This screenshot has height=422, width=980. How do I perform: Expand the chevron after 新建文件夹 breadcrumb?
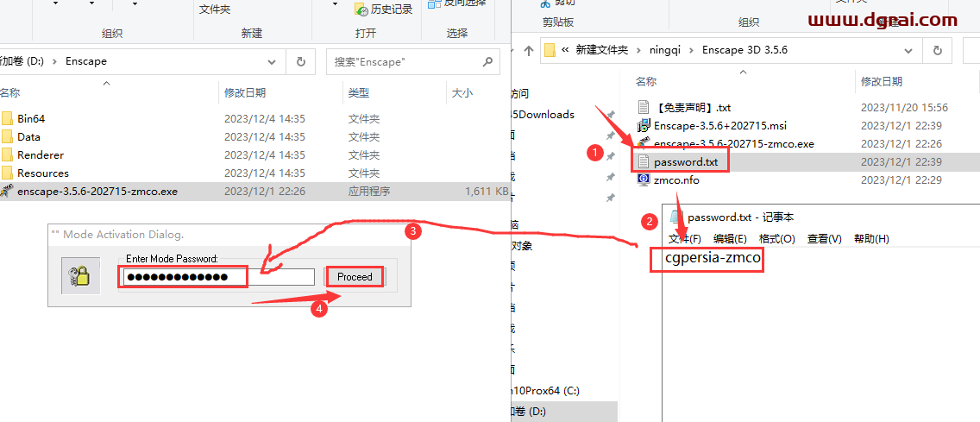(x=637, y=50)
